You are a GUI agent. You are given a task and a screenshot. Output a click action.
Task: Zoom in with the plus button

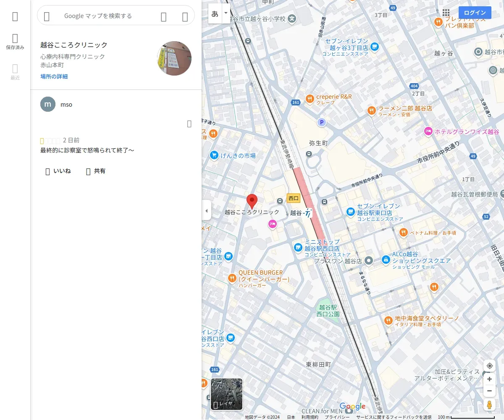(x=489, y=379)
